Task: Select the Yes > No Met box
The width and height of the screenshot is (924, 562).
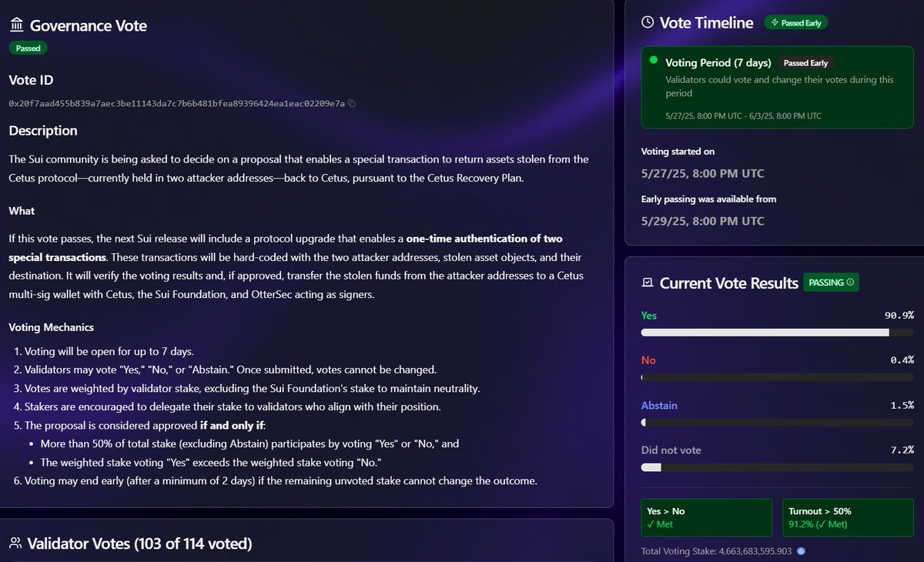Action: [x=706, y=517]
